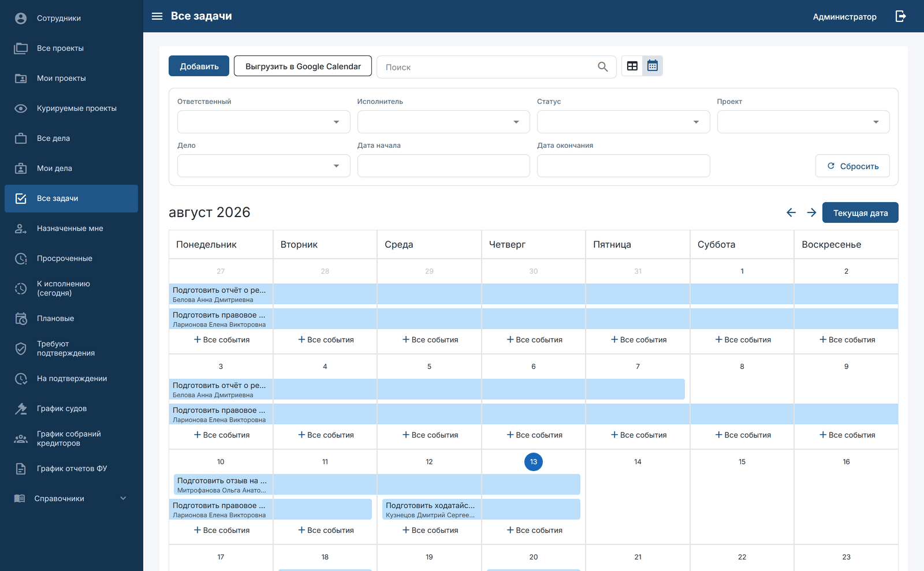Viewport: 924px width, 571px height.
Task: Go to next month arrow
Action: tap(811, 212)
